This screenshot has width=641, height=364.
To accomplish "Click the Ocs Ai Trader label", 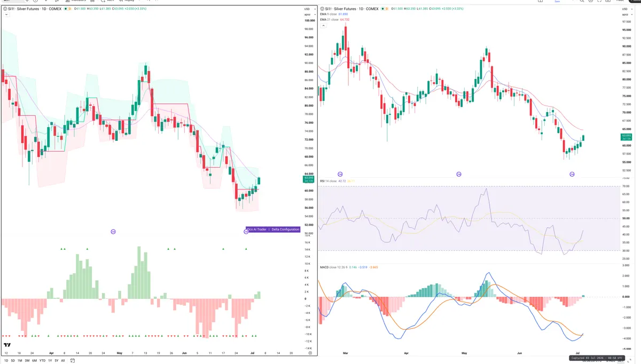I will pyautogui.click(x=256, y=230).
